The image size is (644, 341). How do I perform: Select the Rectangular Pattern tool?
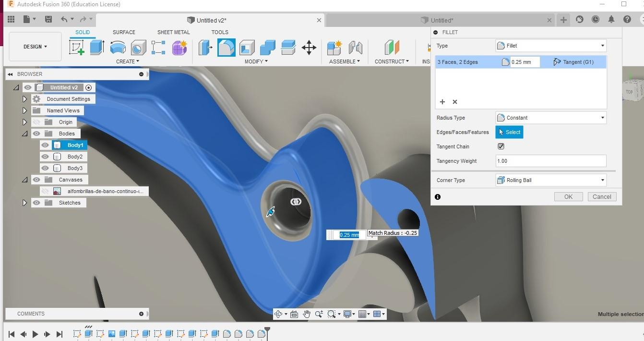coord(158,48)
